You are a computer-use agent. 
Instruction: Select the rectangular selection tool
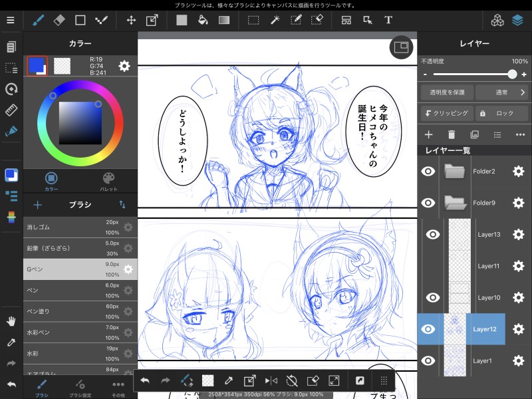point(253,21)
